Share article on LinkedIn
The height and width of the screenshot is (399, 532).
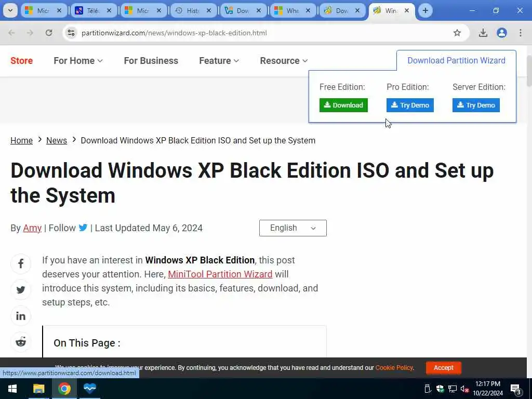click(x=21, y=316)
